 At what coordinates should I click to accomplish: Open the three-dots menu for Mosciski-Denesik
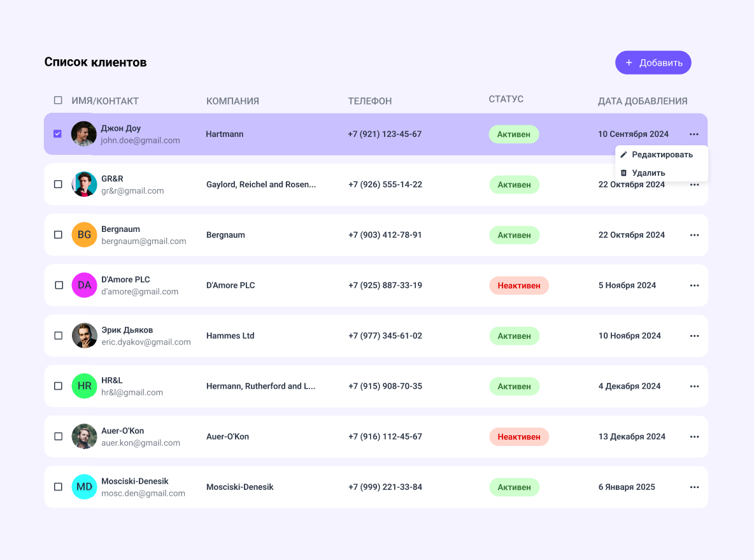pyautogui.click(x=694, y=487)
